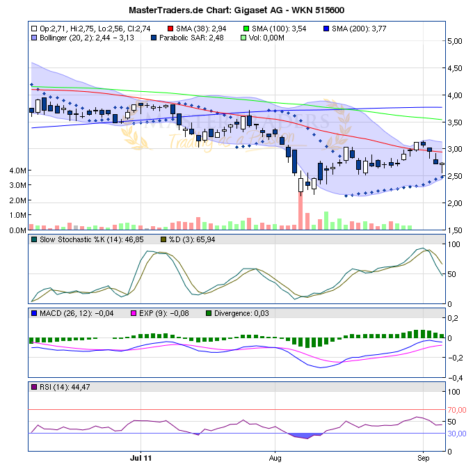Image resolution: width=473 pixels, height=476 pixels.
Task: Click the 0,2 MACD axis label
Action: click(x=453, y=319)
